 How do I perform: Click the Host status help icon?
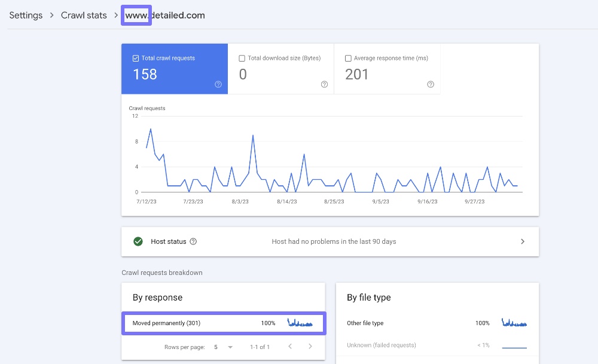pos(193,241)
